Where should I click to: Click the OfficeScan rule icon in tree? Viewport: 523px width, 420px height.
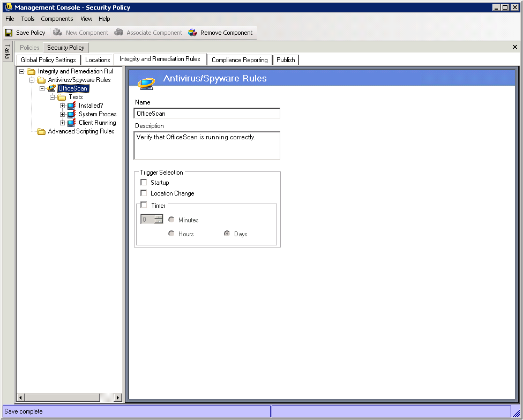[x=52, y=88]
